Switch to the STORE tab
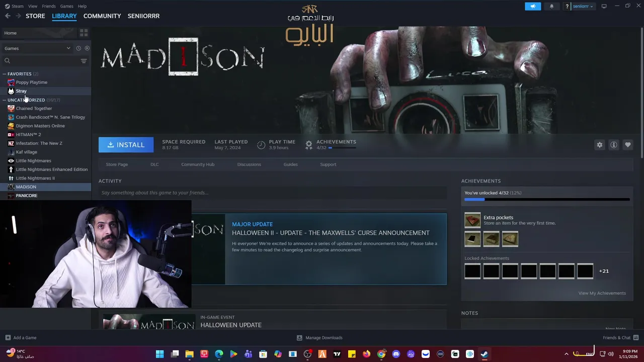This screenshot has height=362, width=644. pos(35,16)
